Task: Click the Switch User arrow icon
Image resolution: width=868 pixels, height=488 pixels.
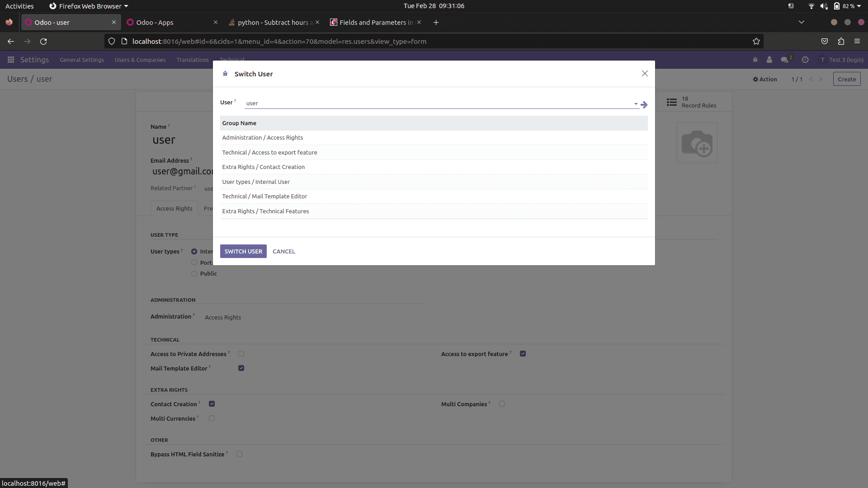Action: (644, 104)
